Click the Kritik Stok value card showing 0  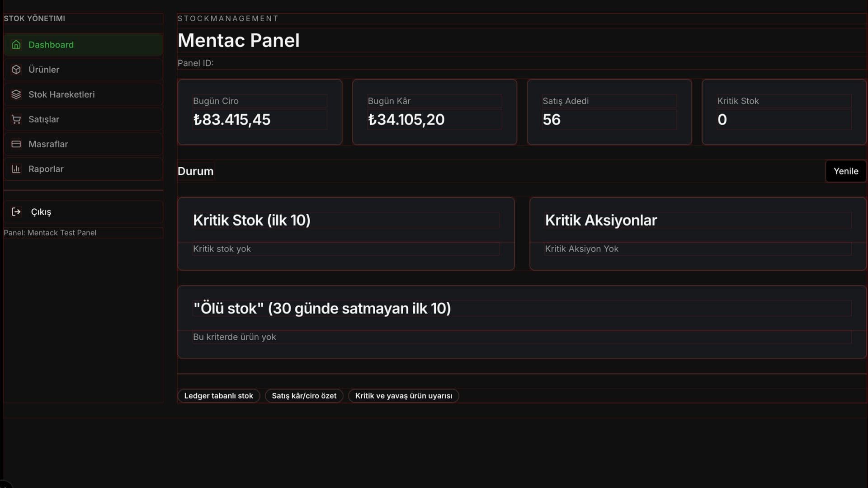[x=784, y=112]
